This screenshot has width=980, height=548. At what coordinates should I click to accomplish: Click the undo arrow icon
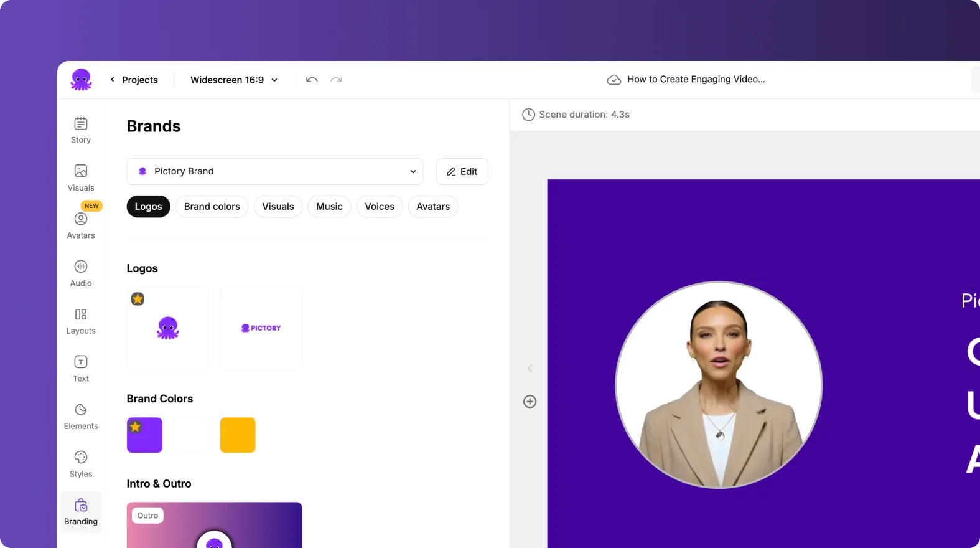click(x=312, y=80)
